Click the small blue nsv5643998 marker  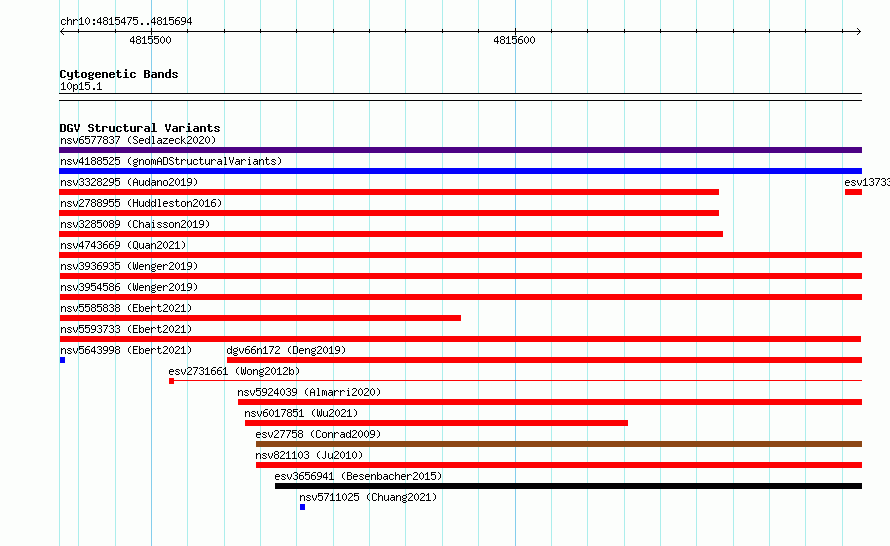[62, 360]
